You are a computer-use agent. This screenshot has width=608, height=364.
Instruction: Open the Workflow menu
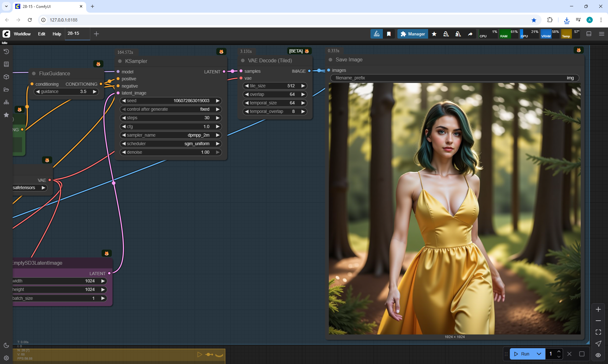(22, 34)
